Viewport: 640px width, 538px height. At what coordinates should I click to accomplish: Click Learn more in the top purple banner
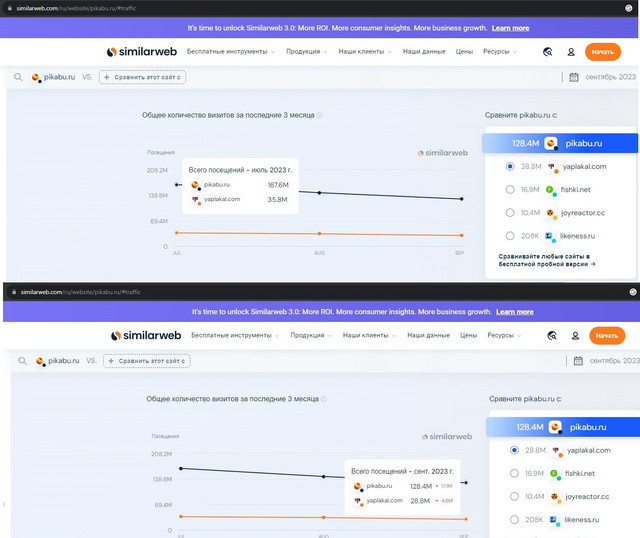(x=510, y=28)
